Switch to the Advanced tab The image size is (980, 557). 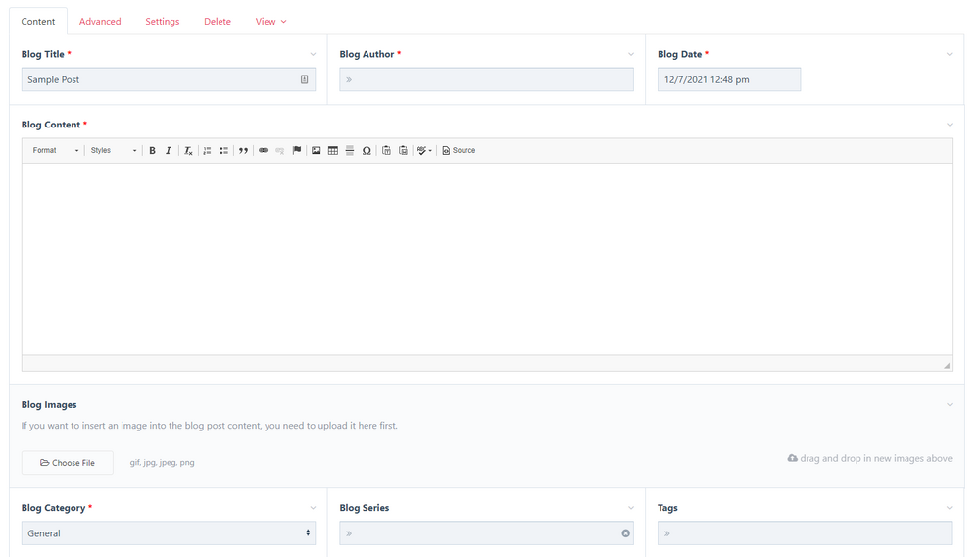click(100, 22)
